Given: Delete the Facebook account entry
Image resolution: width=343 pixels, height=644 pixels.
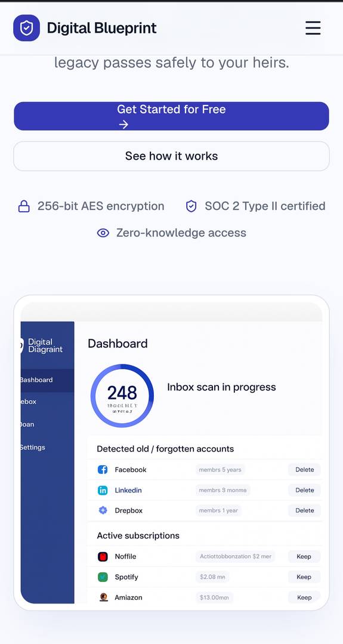Looking at the screenshot, I should tap(304, 469).
